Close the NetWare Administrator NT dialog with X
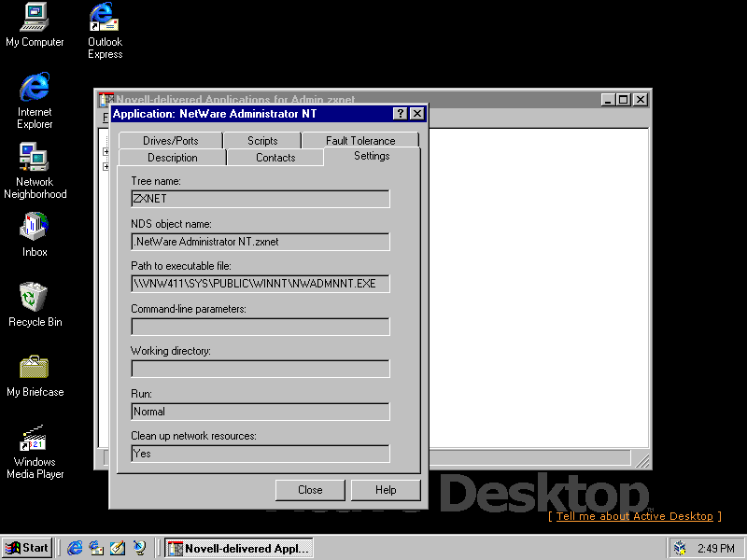 pyautogui.click(x=416, y=113)
